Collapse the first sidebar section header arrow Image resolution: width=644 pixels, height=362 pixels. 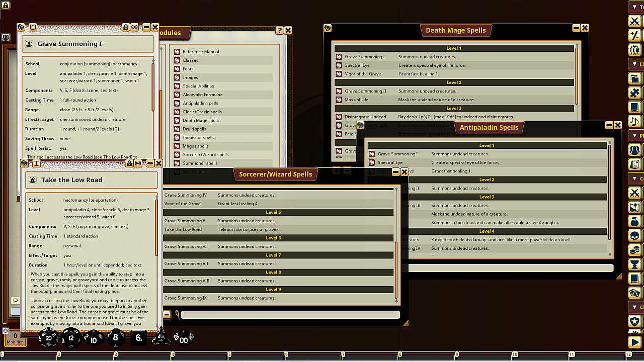[634, 7]
